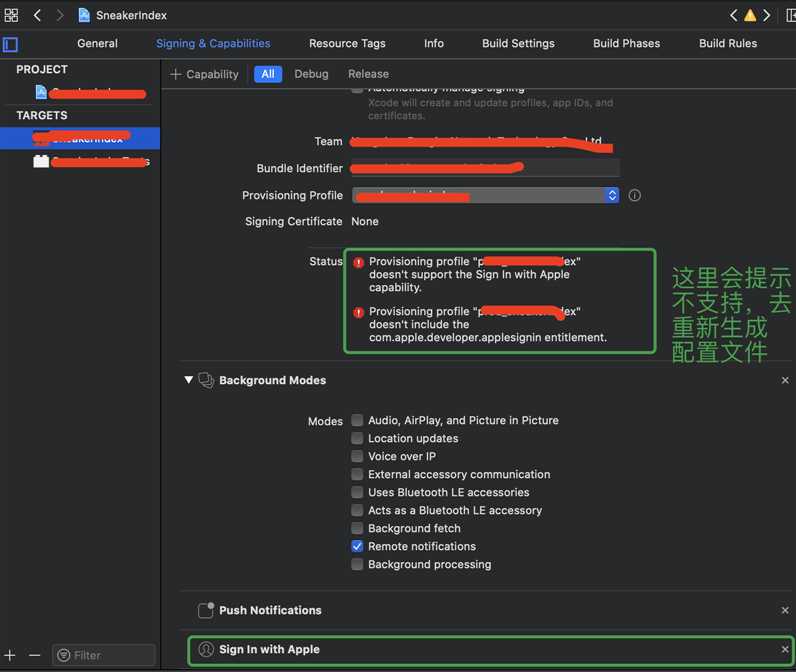This screenshot has height=672, width=796.
Task: Select the Release configuration filter
Action: [369, 74]
